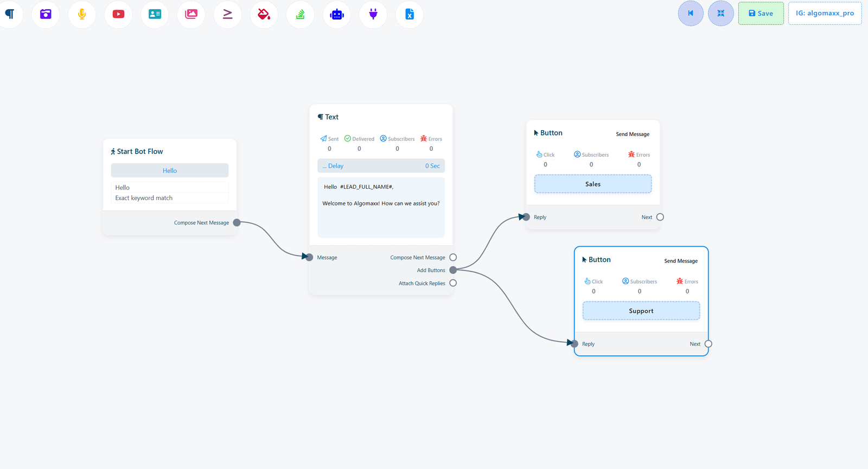
Task: Click Support node Subscribers icon
Action: coord(626,281)
